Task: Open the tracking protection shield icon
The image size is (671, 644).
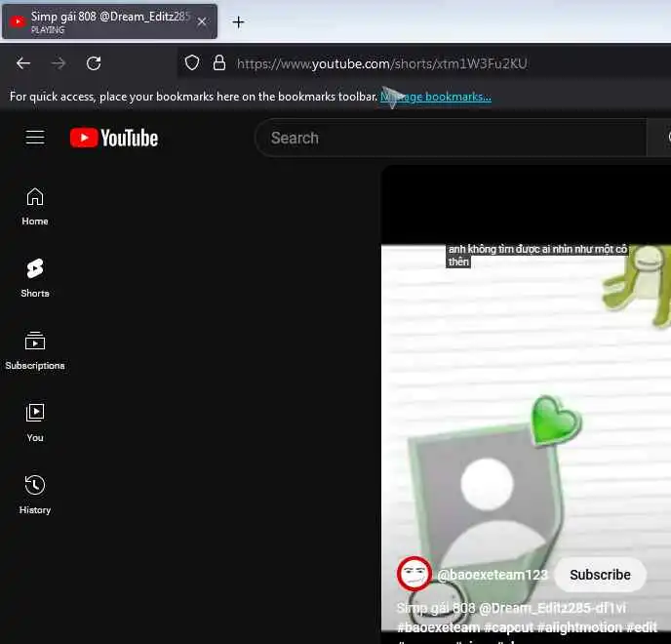Action: coord(192,63)
